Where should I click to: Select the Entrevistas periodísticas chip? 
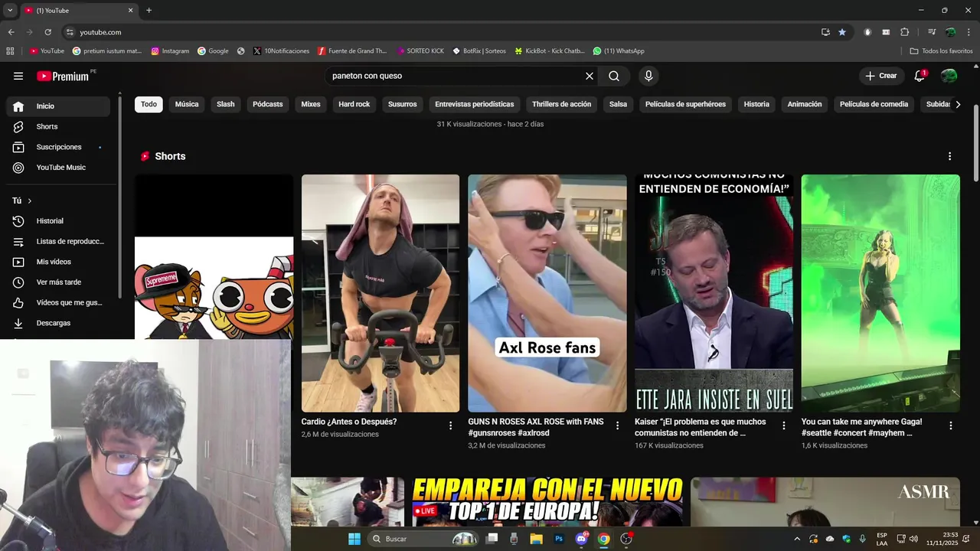tap(475, 104)
